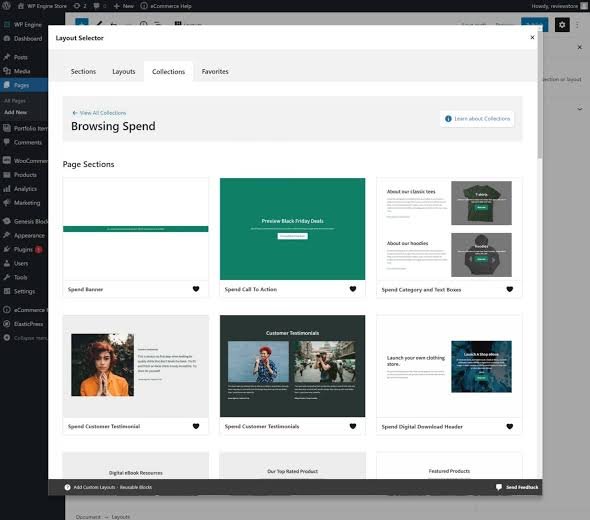Viewport: 590px width, 520px height.
Task: Open the Layouts tab
Action: [x=124, y=71]
